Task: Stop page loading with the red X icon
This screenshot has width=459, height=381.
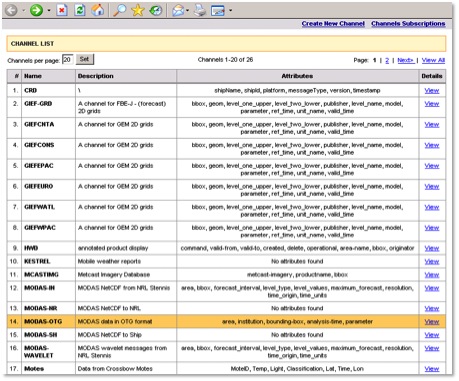Action: click(x=62, y=10)
